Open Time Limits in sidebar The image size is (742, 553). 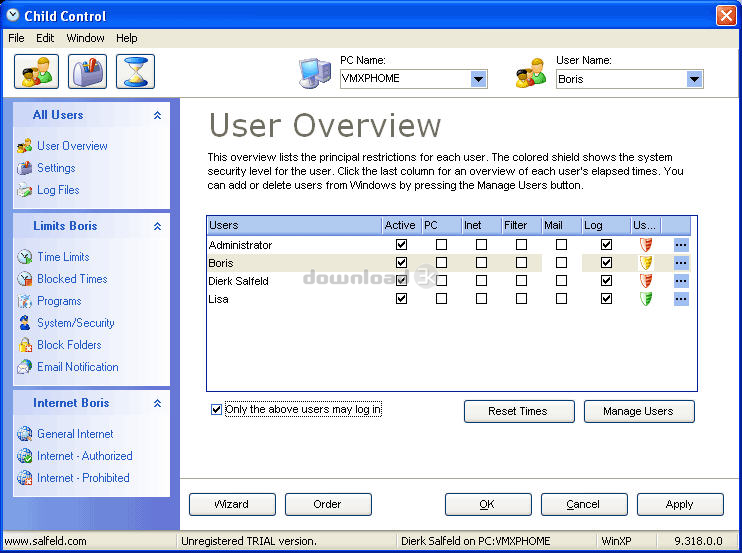(63, 257)
